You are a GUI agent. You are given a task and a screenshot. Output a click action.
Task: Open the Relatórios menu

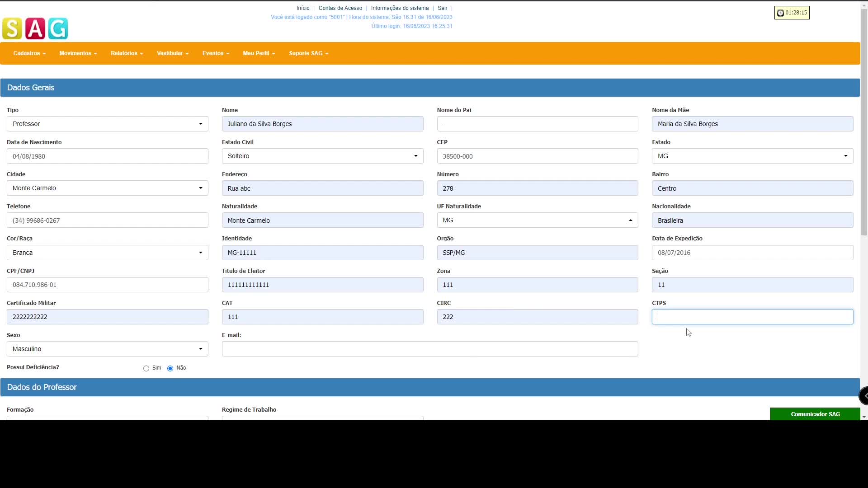127,53
